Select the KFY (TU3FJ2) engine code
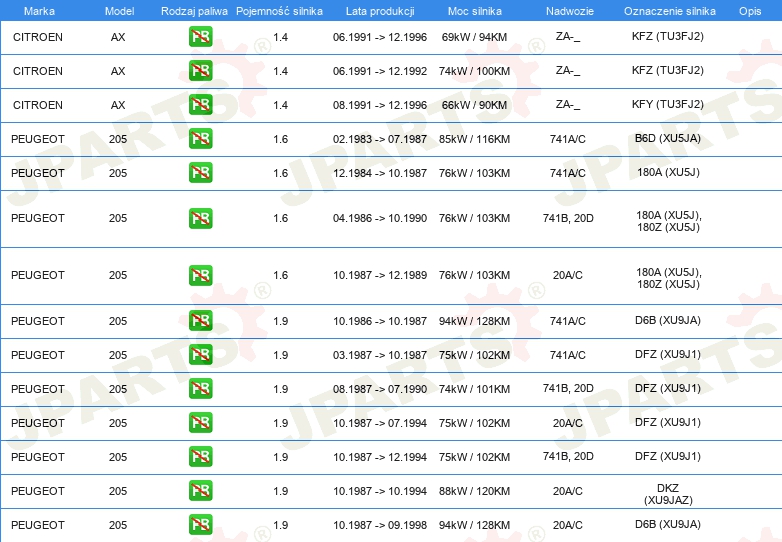Screen dimensions: 782x542 [668, 104]
